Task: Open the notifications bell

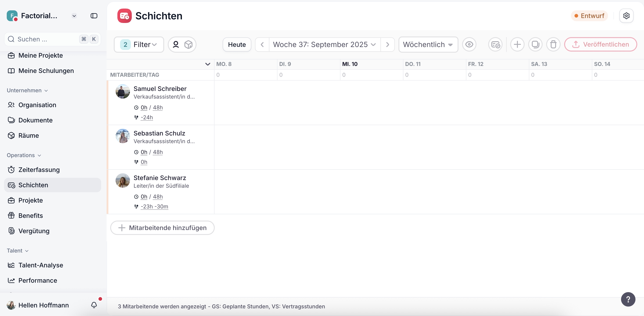Action: [x=94, y=305]
